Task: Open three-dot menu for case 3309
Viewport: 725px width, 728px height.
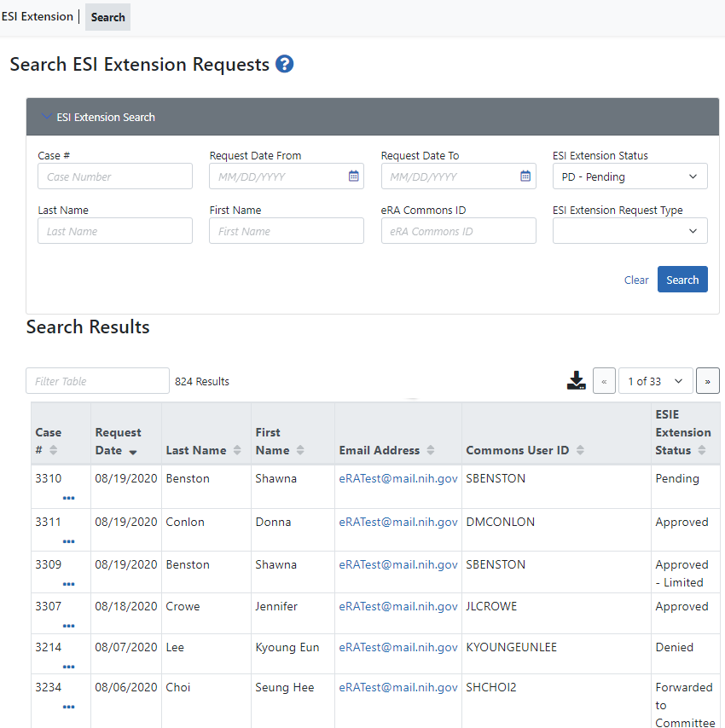Action: (x=69, y=584)
